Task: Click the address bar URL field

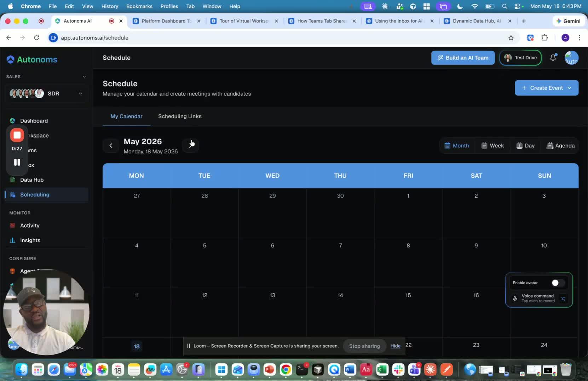Action: (276, 38)
